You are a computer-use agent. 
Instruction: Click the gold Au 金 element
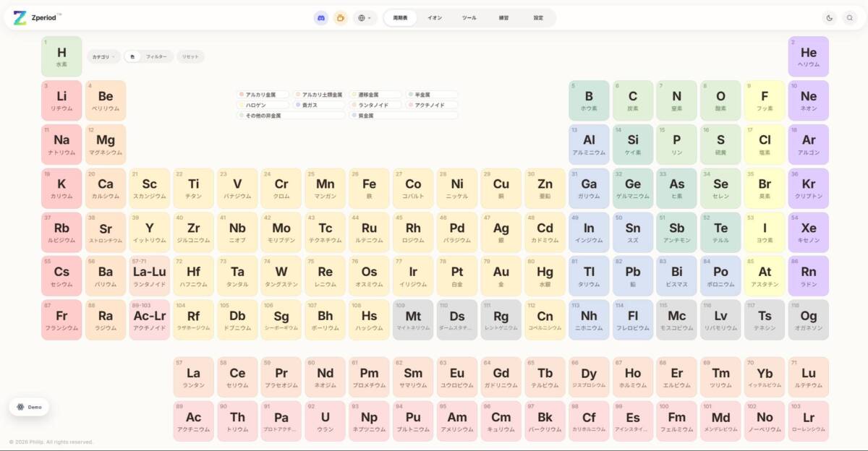501,276
